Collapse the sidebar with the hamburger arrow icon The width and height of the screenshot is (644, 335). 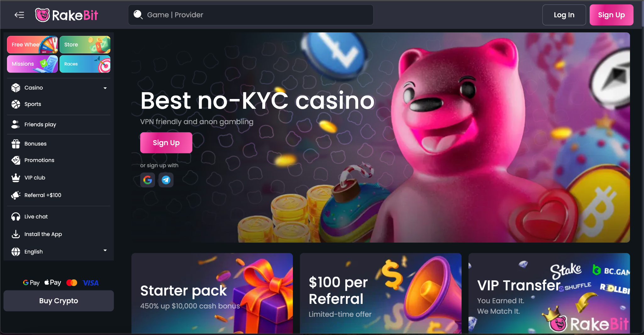(x=19, y=15)
